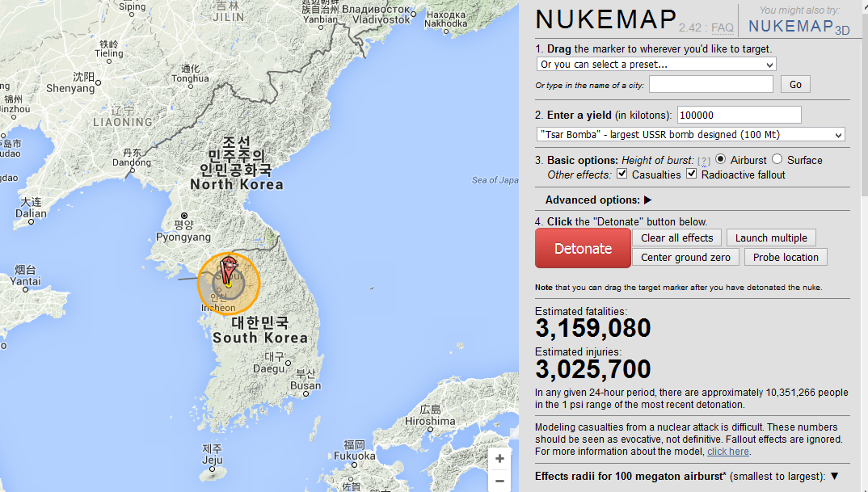Open the FAQ link
Viewport: 868px width, 492px height.
coord(722,27)
